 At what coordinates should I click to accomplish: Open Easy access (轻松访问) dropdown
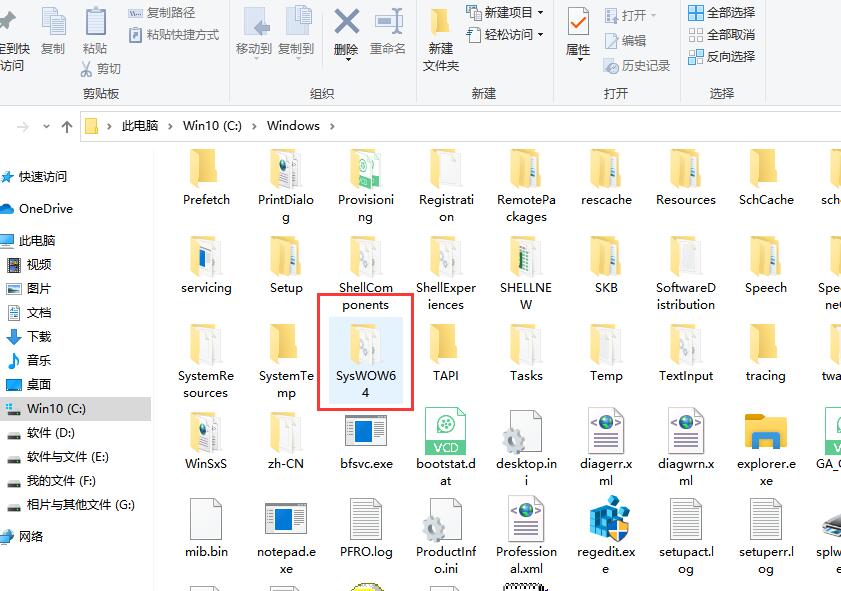pyautogui.click(x=505, y=35)
